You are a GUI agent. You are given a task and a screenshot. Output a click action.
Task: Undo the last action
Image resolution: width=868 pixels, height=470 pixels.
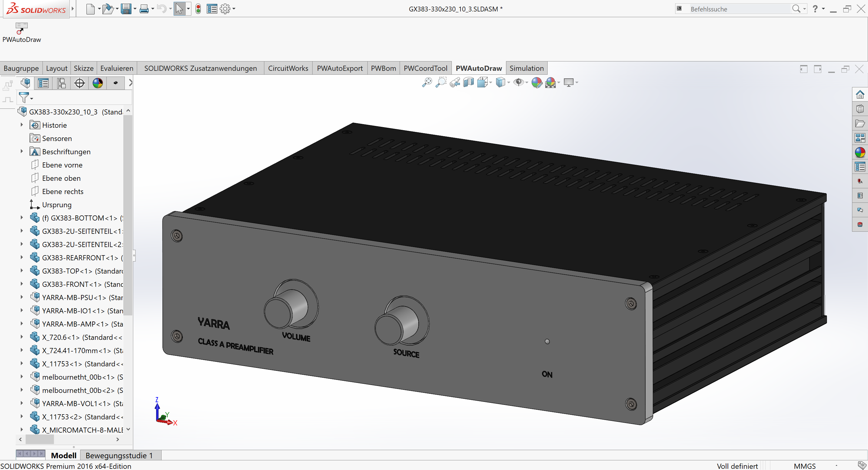coord(162,9)
